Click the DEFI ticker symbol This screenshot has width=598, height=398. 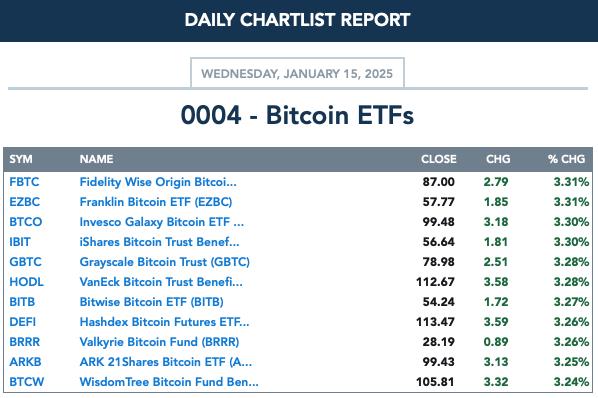point(23,322)
